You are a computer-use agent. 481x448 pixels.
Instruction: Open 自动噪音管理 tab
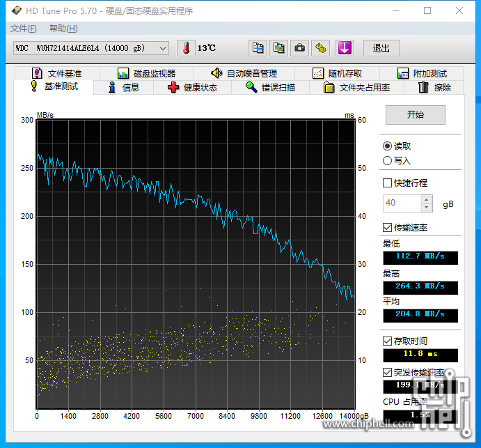click(244, 73)
